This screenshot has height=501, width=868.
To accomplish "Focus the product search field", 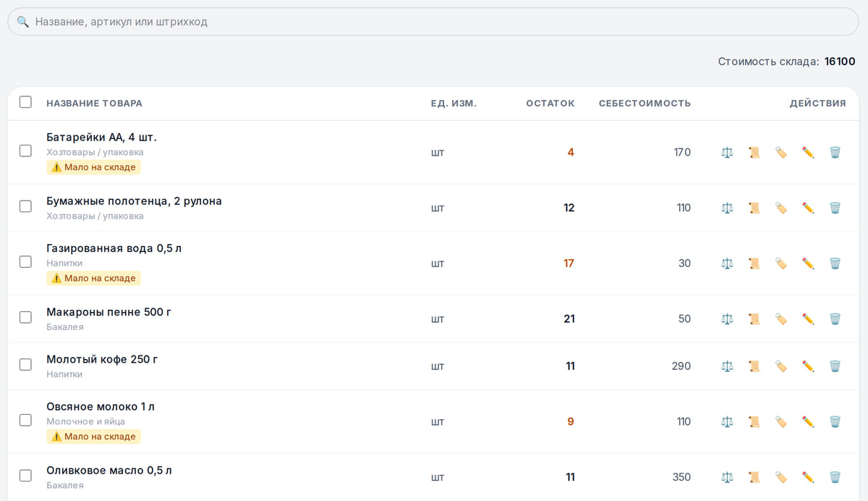I will 433,22.
